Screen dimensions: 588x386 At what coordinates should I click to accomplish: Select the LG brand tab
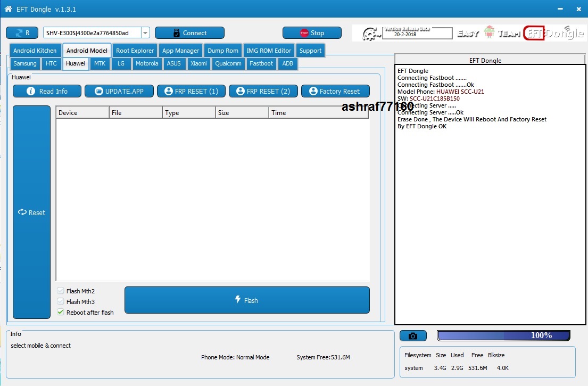tap(121, 63)
